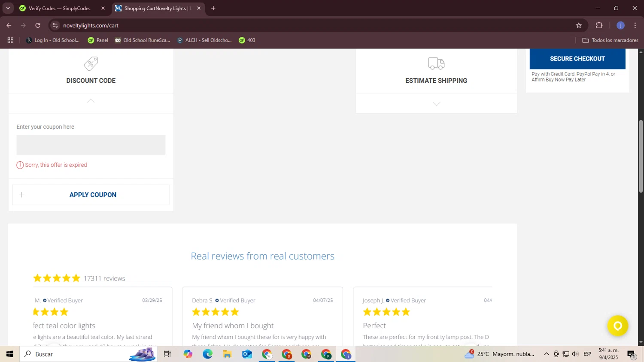644x362 pixels.
Task: Open the Windows Start menu
Action: click(9, 354)
